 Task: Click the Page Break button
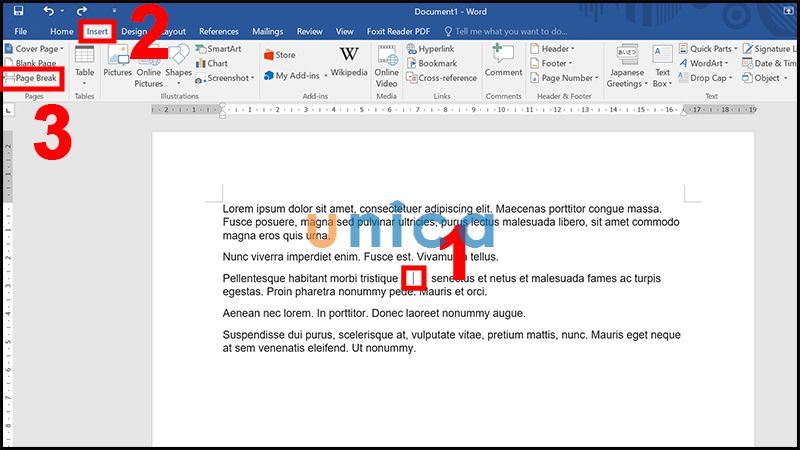tap(31, 78)
